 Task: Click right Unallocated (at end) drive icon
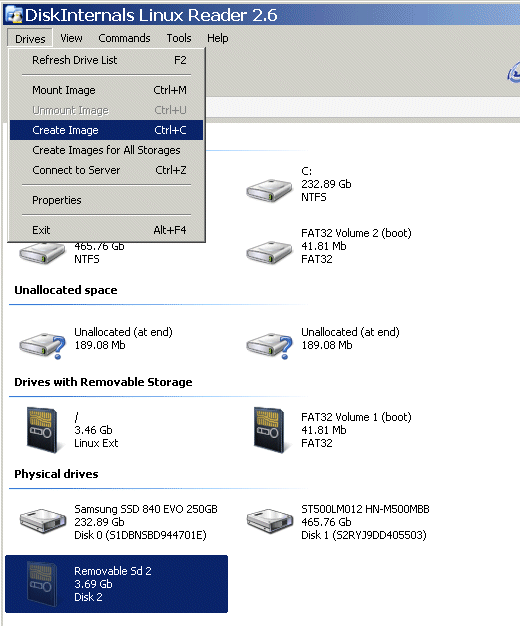click(269, 346)
